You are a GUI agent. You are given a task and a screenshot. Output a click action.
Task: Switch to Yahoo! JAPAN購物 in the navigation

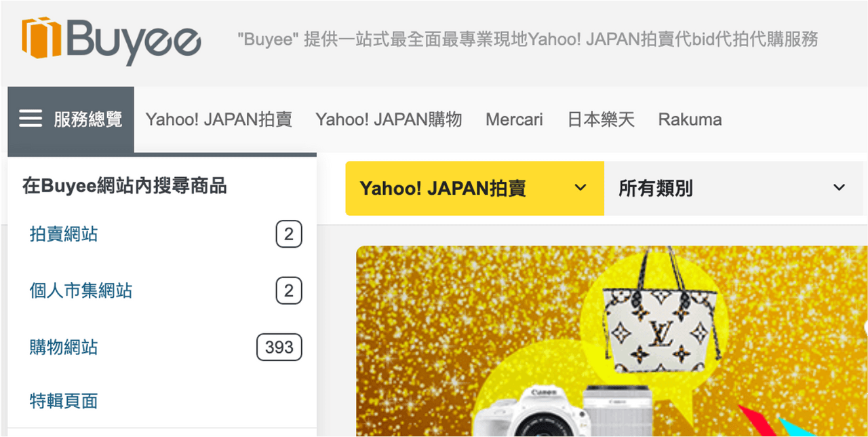(389, 119)
